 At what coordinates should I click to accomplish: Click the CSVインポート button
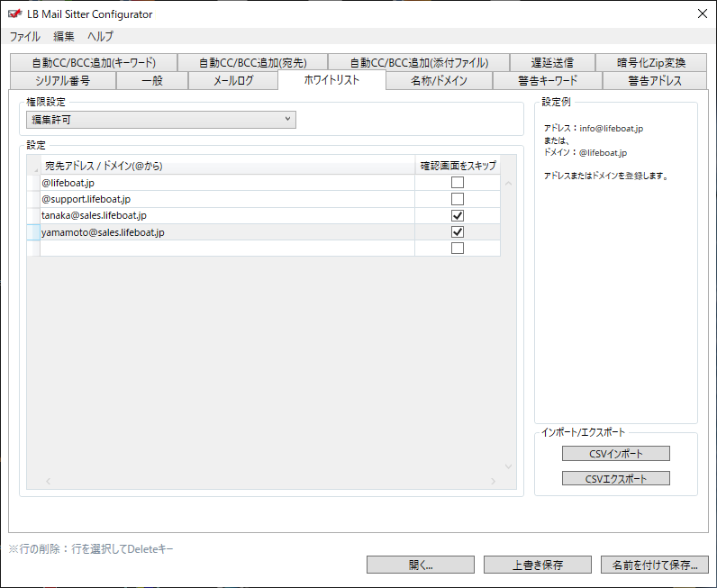pos(616,454)
